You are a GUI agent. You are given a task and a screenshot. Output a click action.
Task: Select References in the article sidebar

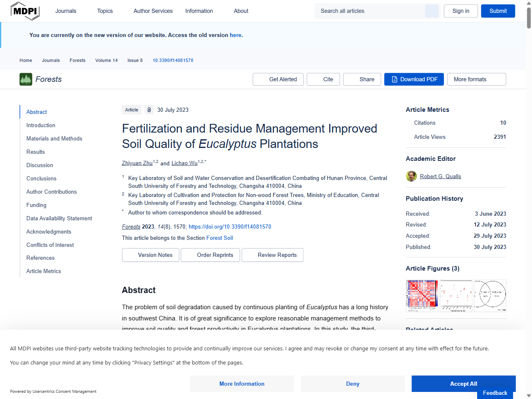pyautogui.click(x=40, y=258)
